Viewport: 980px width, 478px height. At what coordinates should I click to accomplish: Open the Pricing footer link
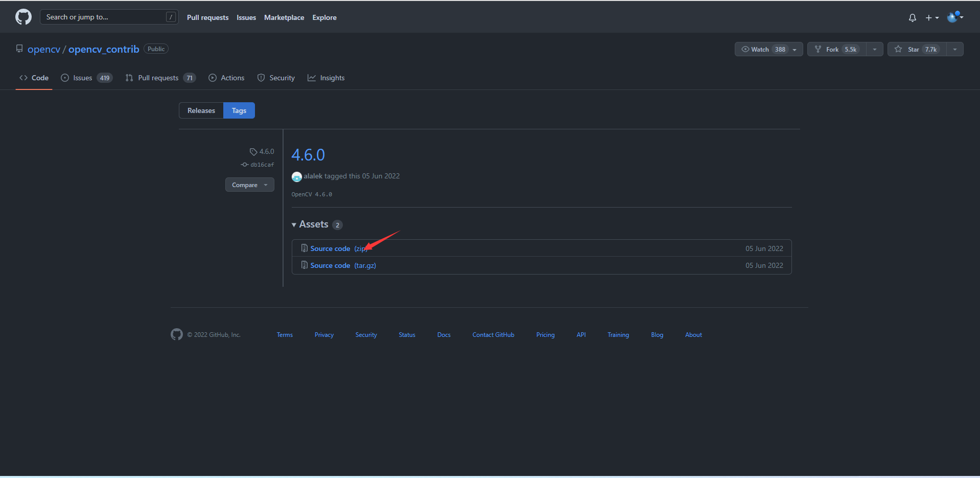pos(545,335)
